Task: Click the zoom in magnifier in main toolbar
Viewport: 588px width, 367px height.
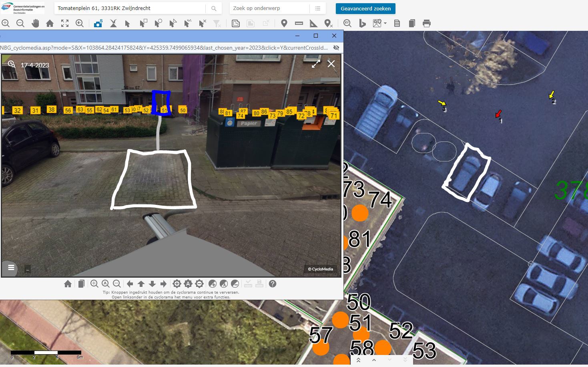Action: pyautogui.click(x=6, y=24)
